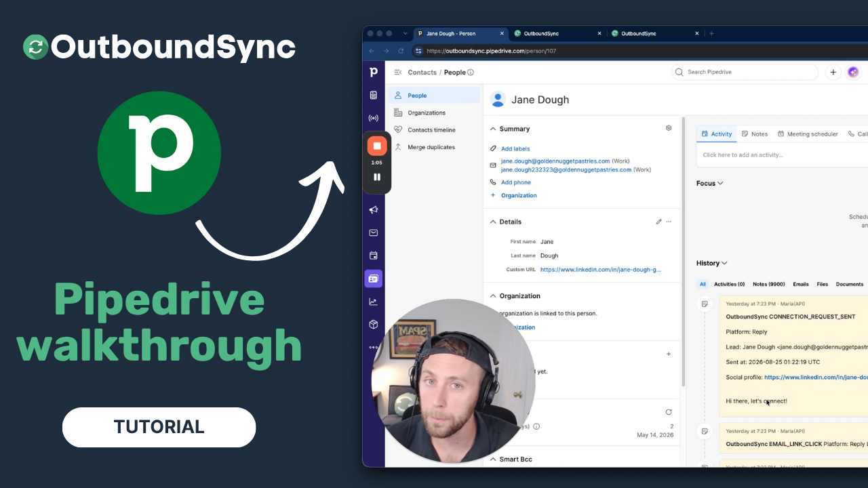Click the site info icon in address bar
The image size is (868, 488).
(x=418, y=51)
